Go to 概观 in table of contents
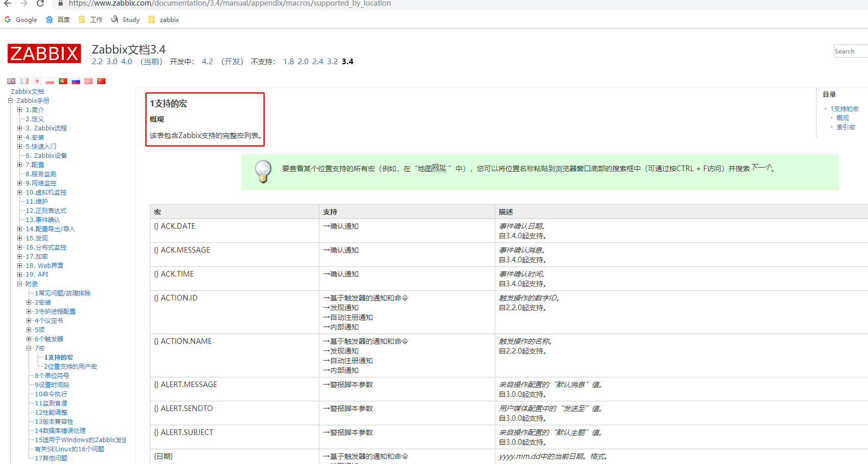This screenshot has height=464, width=868. tap(843, 118)
